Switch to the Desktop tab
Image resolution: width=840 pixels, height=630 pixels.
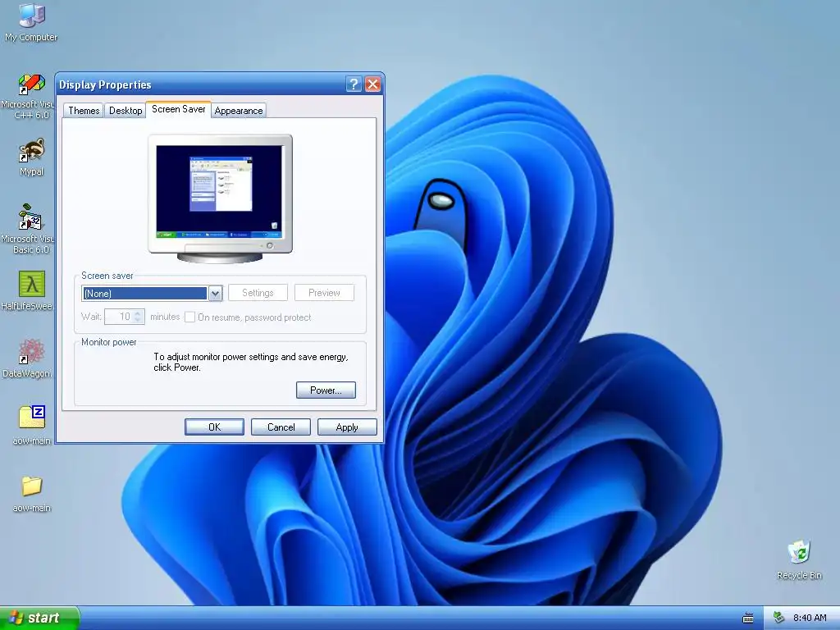[x=126, y=111]
